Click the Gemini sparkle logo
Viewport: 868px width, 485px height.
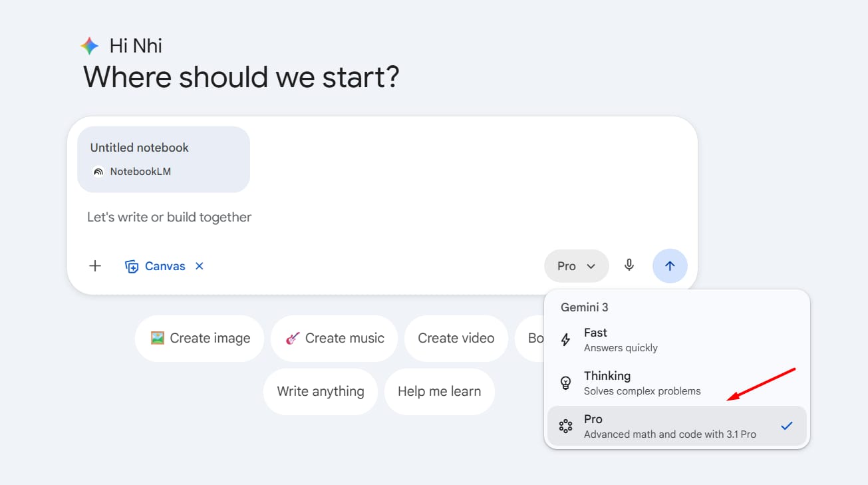(89, 46)
